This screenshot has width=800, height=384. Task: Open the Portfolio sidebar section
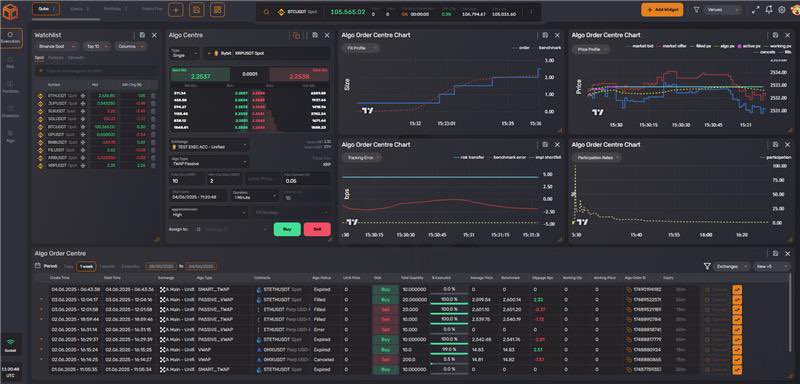pyautogui.click(x=11, y=87)
